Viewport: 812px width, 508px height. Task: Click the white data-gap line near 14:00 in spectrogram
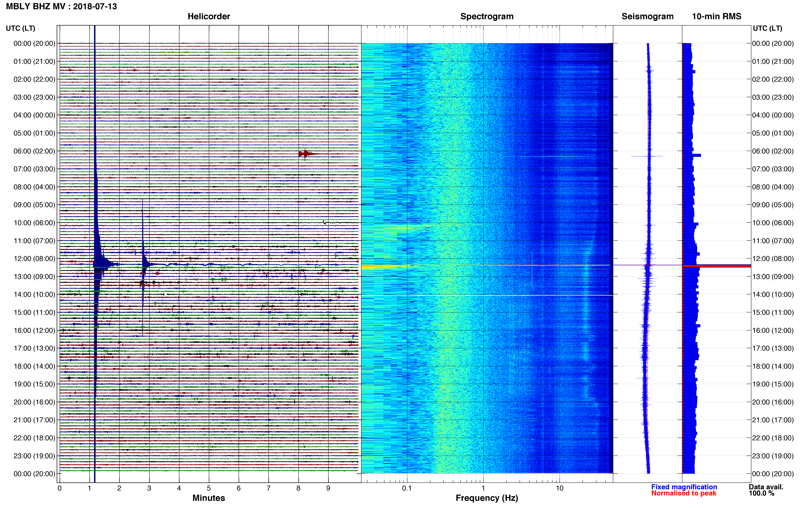pos(487,295)
